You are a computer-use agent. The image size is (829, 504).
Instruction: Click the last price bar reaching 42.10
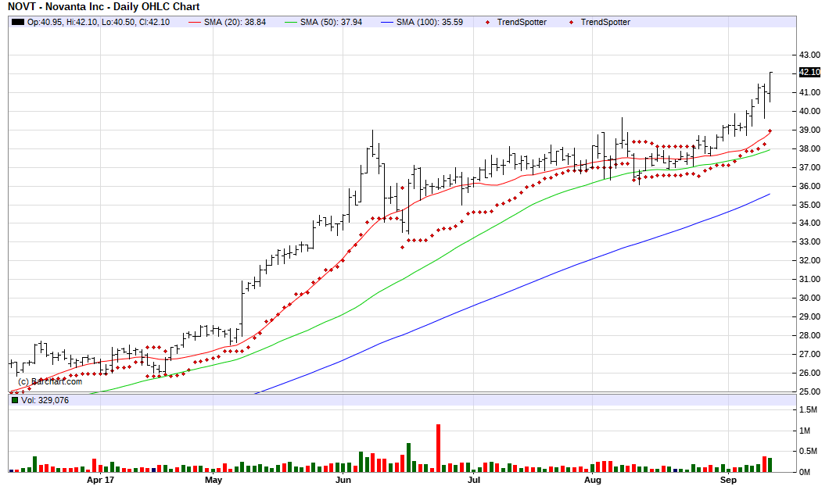tap(770, 88)
